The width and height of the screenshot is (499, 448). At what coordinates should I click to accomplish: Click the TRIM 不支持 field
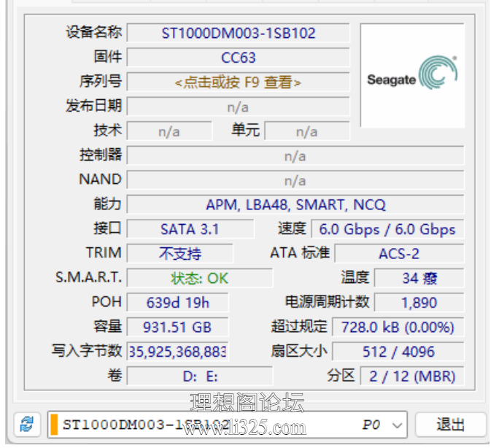click(x=179, y=253)
